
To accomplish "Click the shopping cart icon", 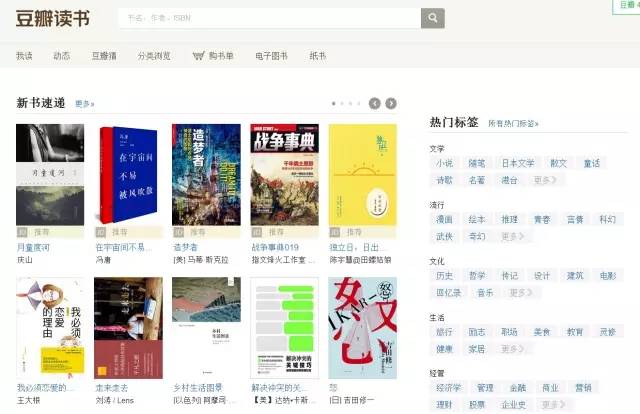I will 198,56.
